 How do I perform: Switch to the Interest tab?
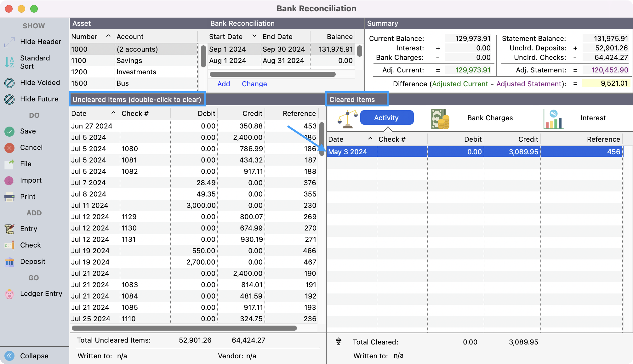point(593,118)
